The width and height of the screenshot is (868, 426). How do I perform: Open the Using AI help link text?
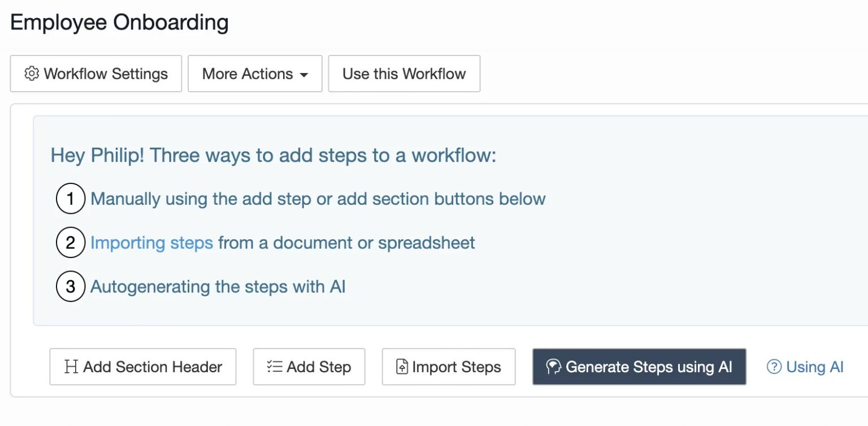click(814, 367)
